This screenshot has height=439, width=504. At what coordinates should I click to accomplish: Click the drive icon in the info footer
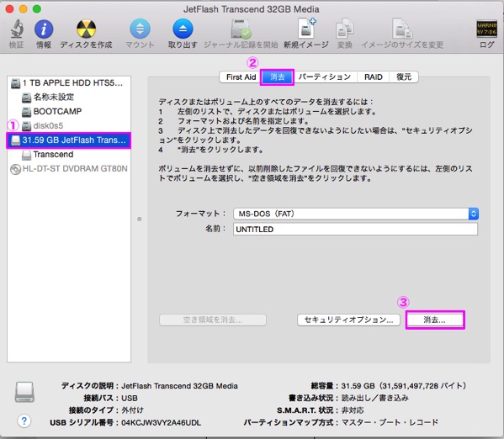point(24,392)
